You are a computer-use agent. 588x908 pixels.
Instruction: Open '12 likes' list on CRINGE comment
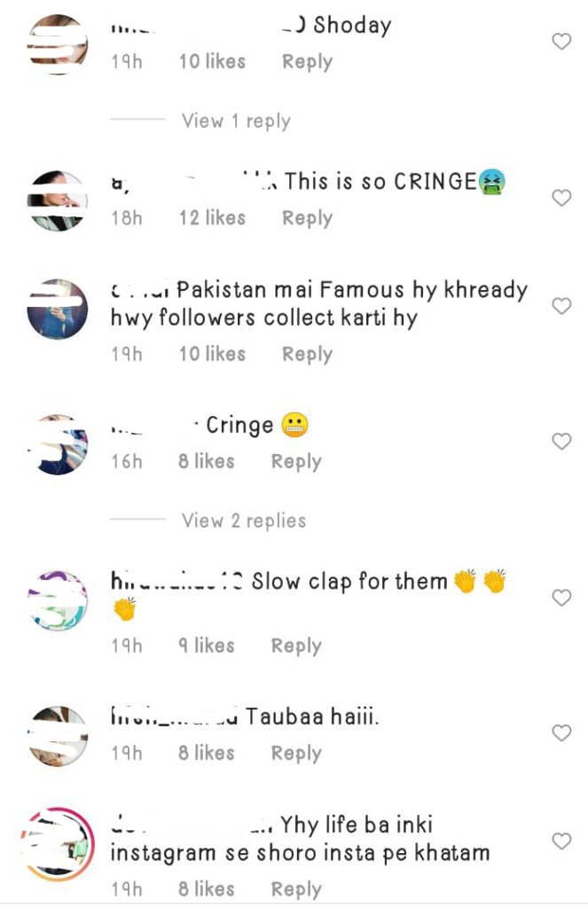click(x=212, y=218)
